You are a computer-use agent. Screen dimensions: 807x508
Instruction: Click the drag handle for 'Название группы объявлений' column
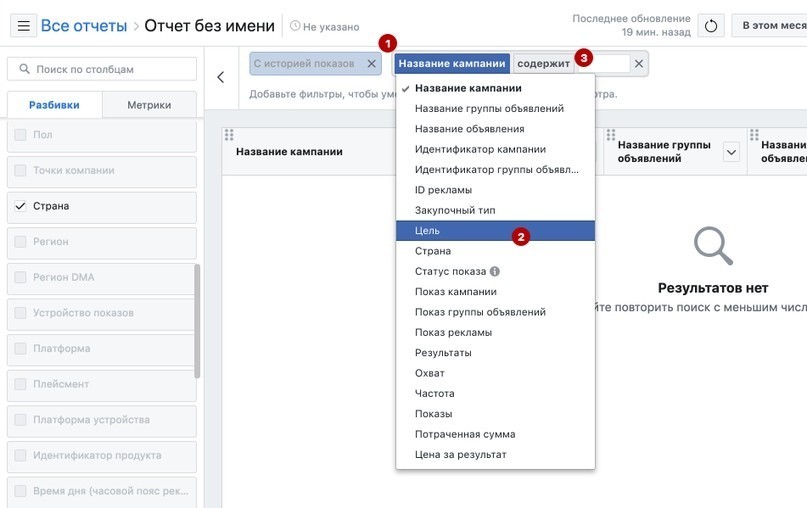[x=611, y=135]
